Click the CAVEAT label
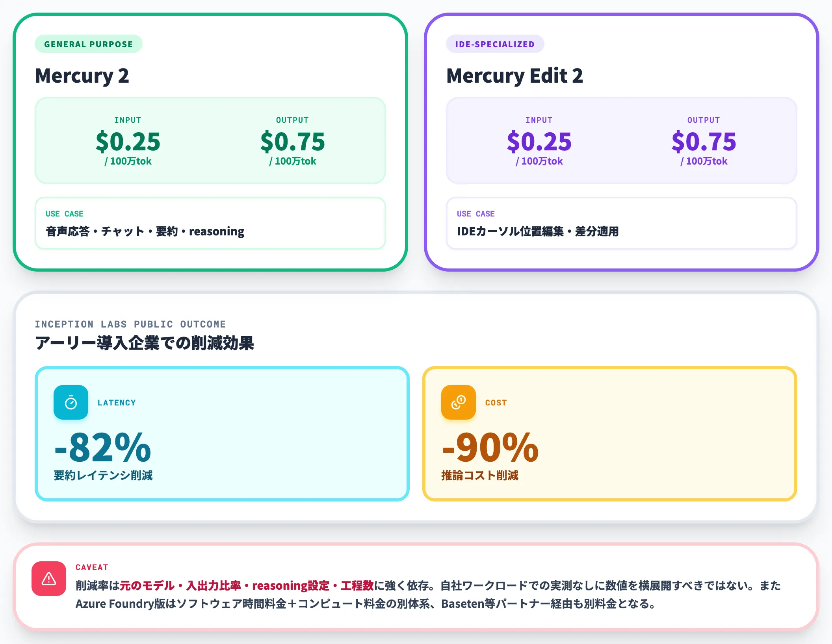Viewport: 832px width, 644px height. (92, 567)
